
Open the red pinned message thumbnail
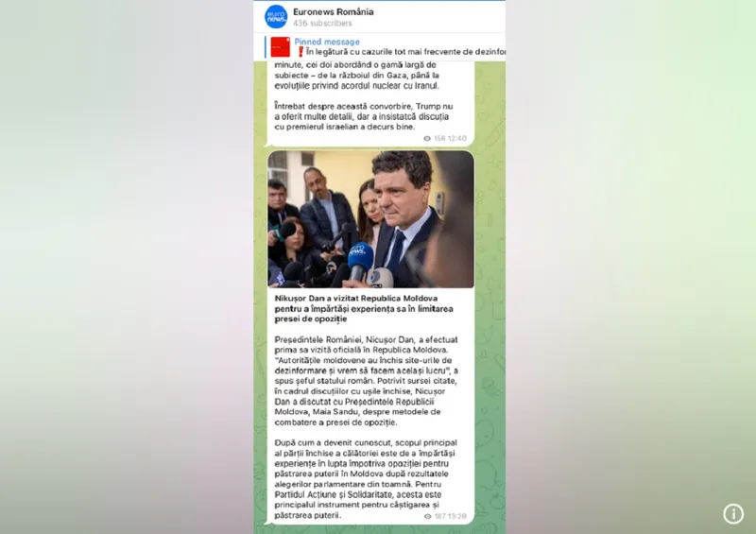coord(280,47)
